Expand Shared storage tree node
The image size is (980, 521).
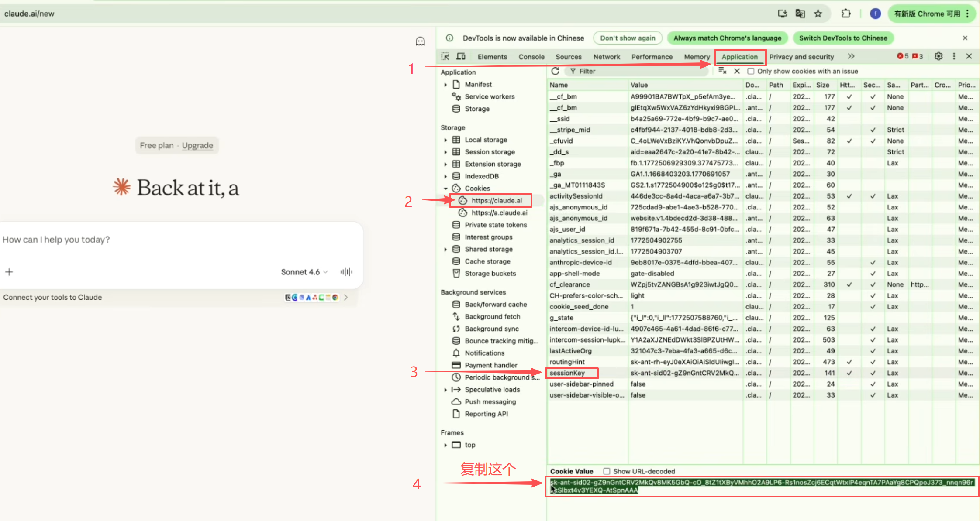[x=445, y=250]
